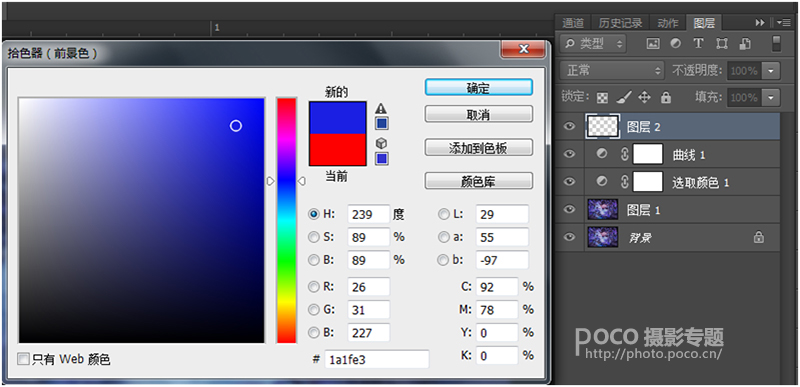
Task: Filter layers by pixel layer icon
Action: [x=653, y=44]
